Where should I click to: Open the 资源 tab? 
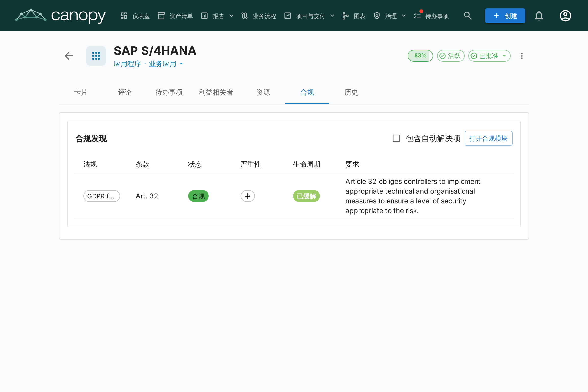(x=263, y=92)
